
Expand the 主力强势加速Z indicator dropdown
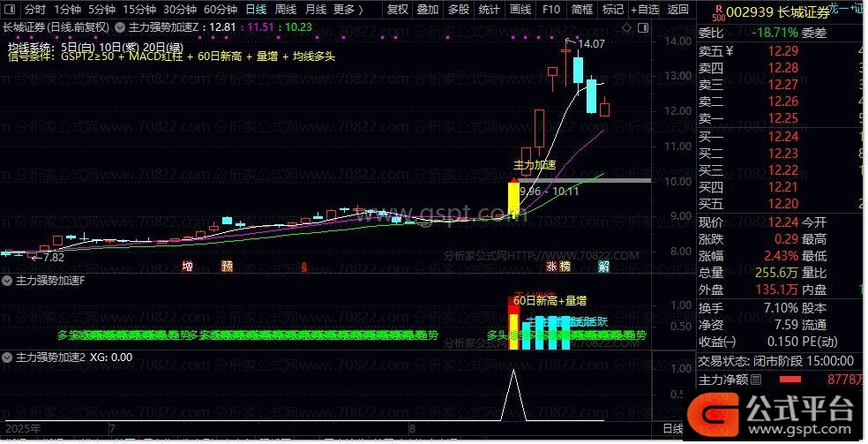(x=120, y=26)
